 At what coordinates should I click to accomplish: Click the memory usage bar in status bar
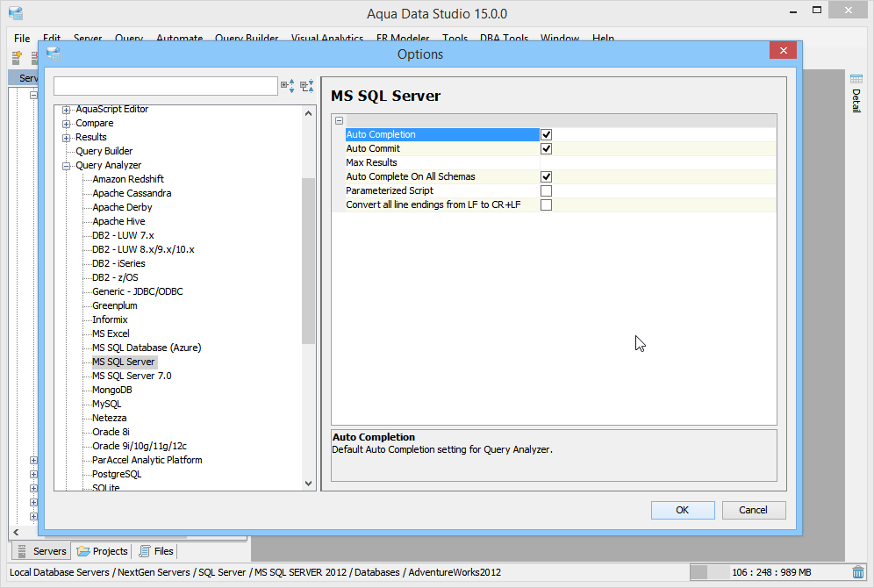click(710, 572)
